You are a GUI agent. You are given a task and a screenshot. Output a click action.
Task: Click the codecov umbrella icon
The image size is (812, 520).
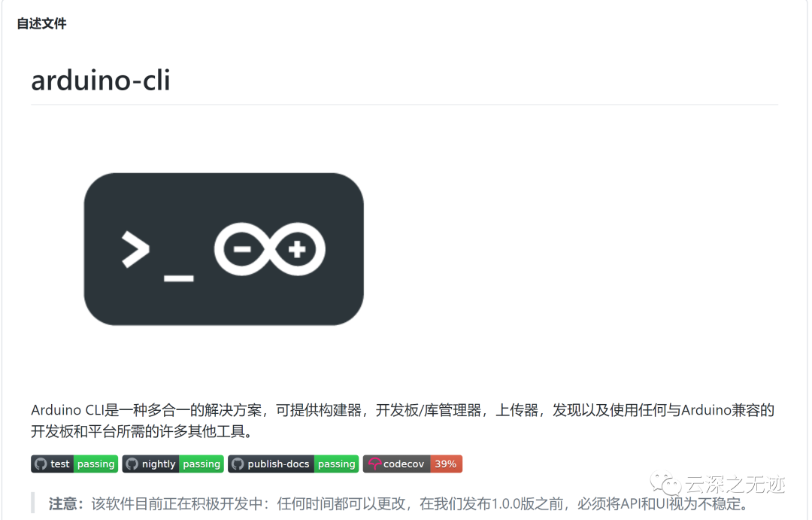point(374,464)
